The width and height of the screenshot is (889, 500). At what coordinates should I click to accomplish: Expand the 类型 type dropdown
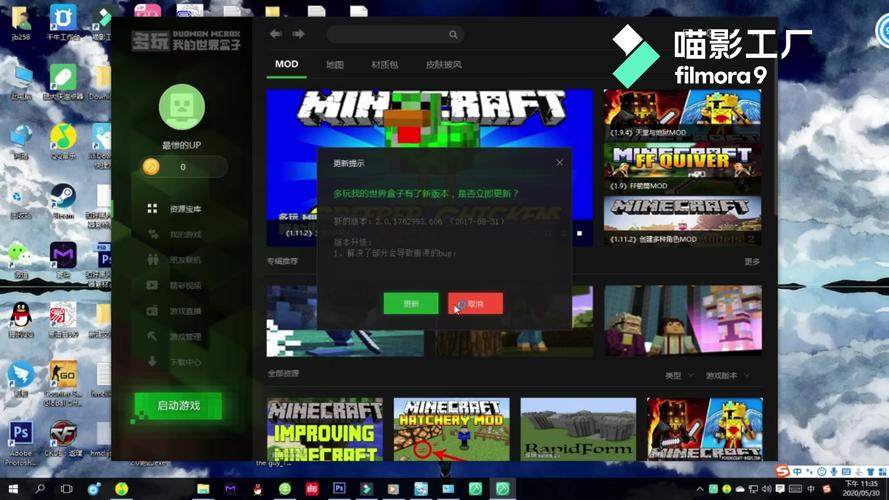click(x=679, y=375)
